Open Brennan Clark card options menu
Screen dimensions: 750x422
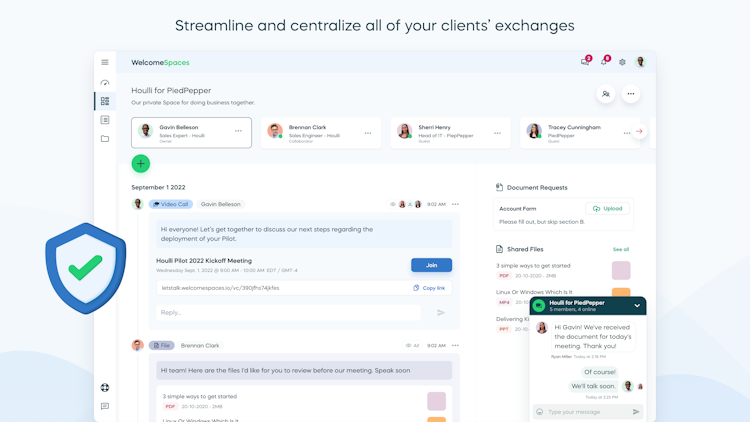[x=368, y=133]
